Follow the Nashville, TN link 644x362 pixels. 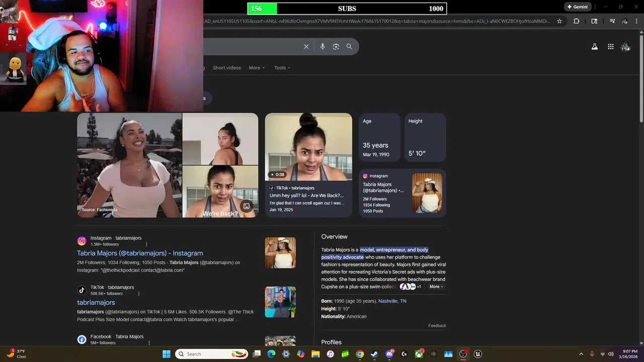[x=392, y=301]
